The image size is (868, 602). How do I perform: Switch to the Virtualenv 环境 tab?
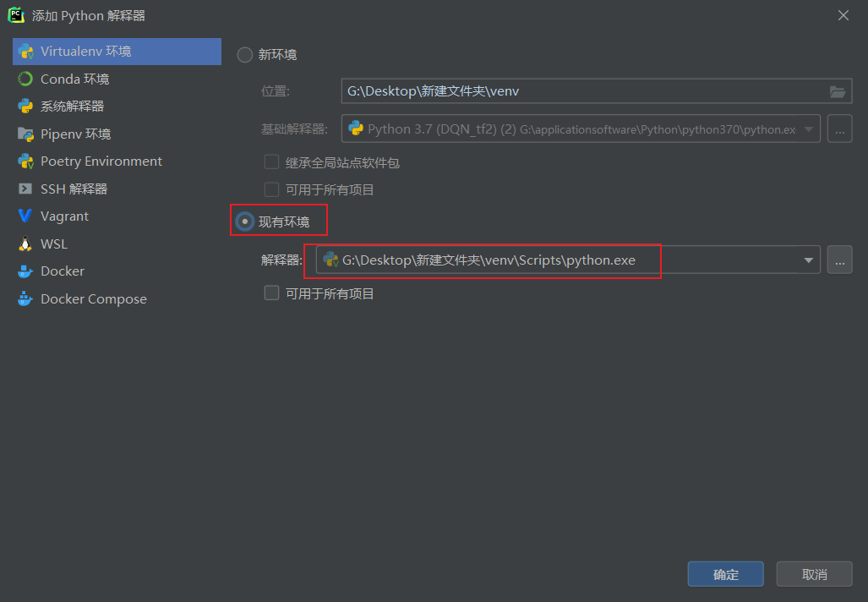point(82,51)
